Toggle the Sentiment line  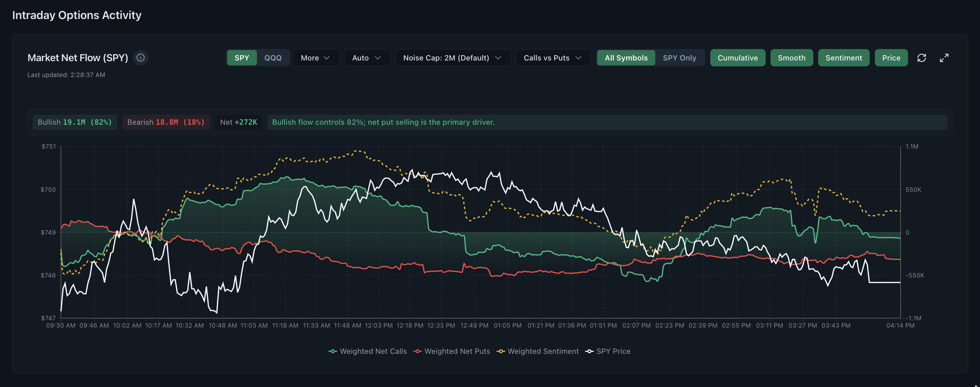pos(843,58)
